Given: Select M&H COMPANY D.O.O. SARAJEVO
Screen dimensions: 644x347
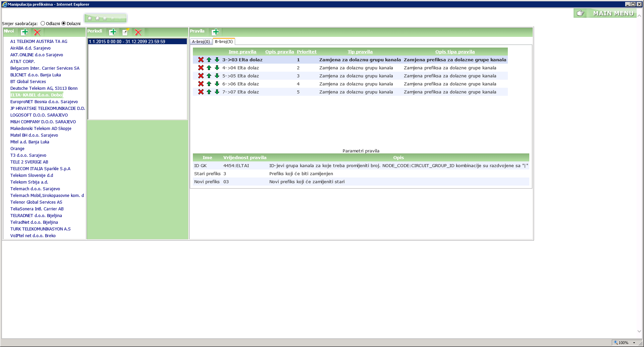Looking at the screenshot, I should point(43,122).
